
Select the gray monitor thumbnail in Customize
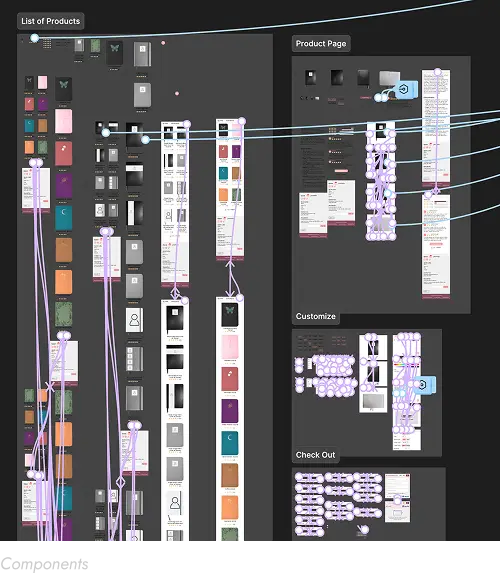373,401
